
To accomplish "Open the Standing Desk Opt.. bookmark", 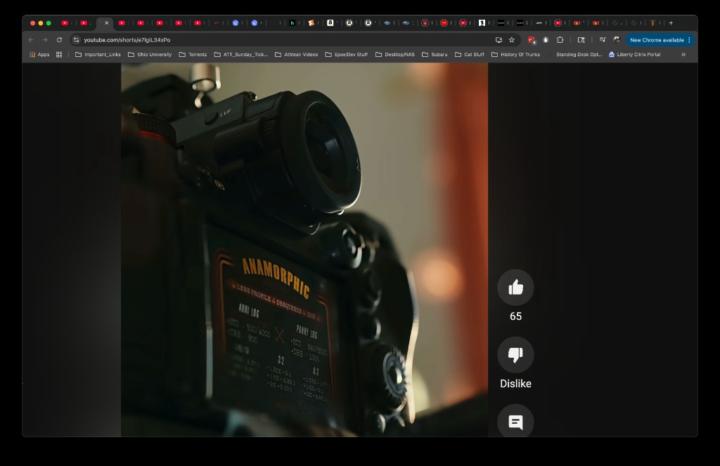I will pyautogui.click(x=578, y=54).
